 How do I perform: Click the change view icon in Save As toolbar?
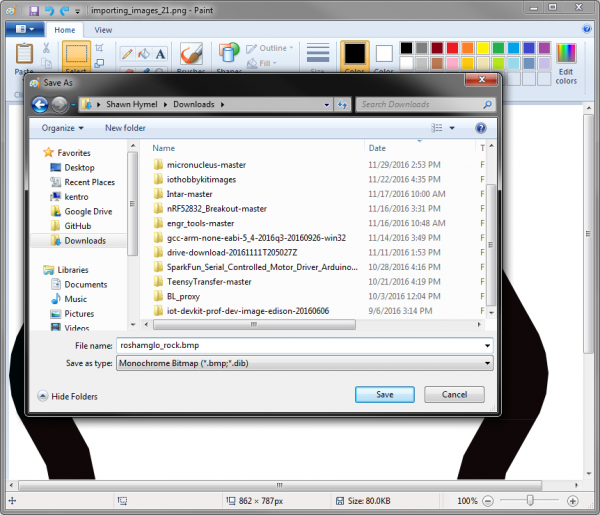(x=437, y=128)
